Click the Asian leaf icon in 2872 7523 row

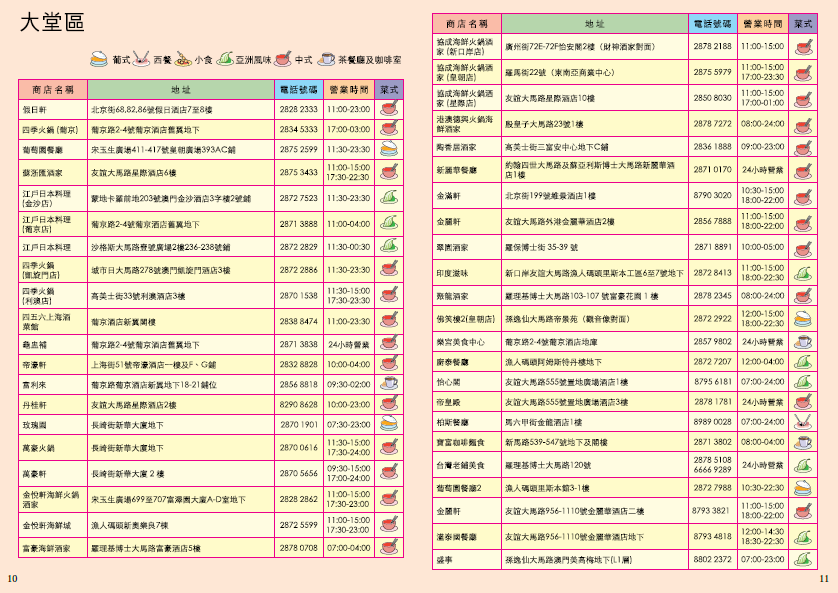click(x=389, y=198)
